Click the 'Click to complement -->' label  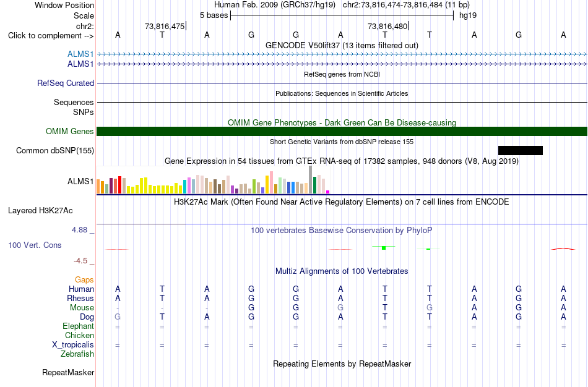[51, 36]
